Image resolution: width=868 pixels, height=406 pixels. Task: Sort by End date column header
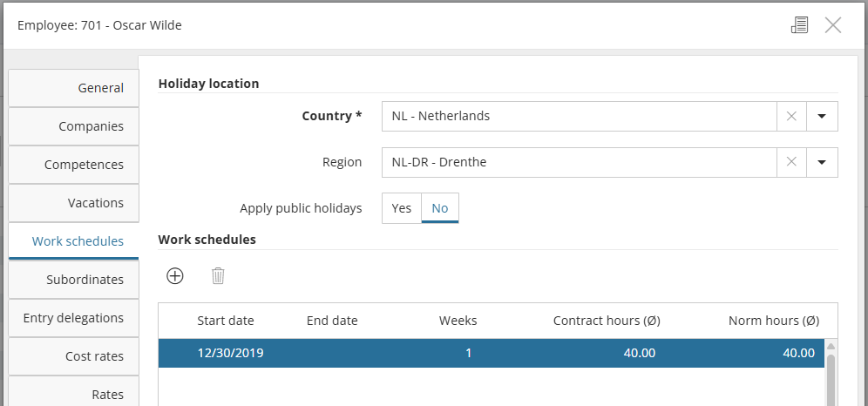click(332, 321)
